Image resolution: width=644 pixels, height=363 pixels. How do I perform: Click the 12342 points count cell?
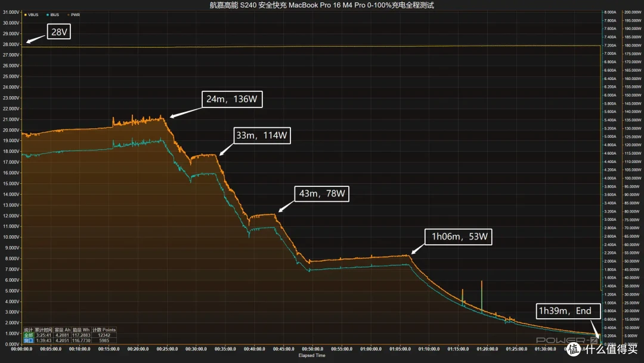point(104,335)
